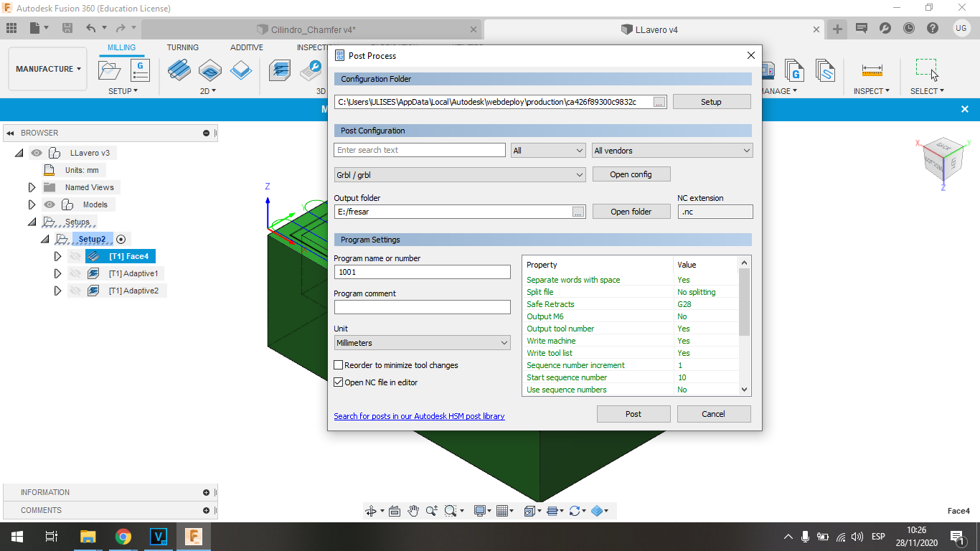Open the job status clock icon

(x=909, y=29)
